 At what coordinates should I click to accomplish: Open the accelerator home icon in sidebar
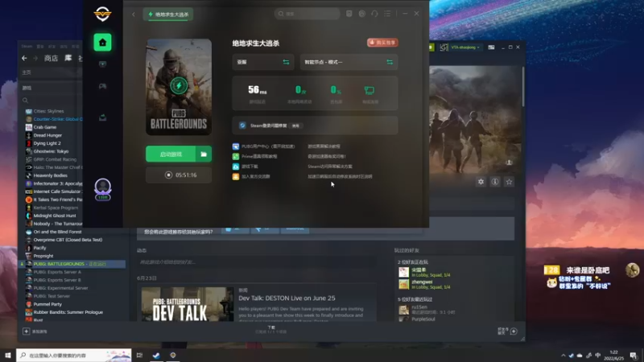click(x=102, y=43)
